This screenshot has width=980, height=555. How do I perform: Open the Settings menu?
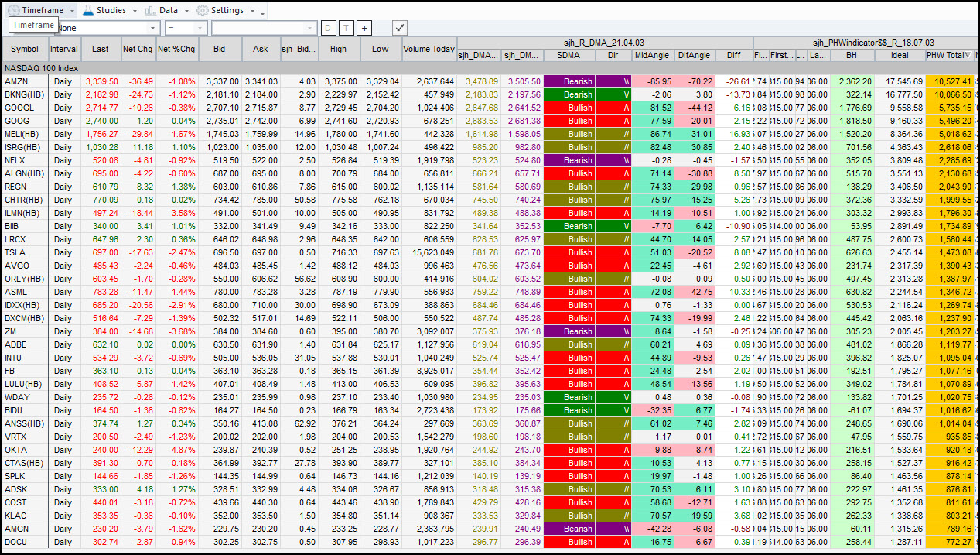[x=226, y=10]
